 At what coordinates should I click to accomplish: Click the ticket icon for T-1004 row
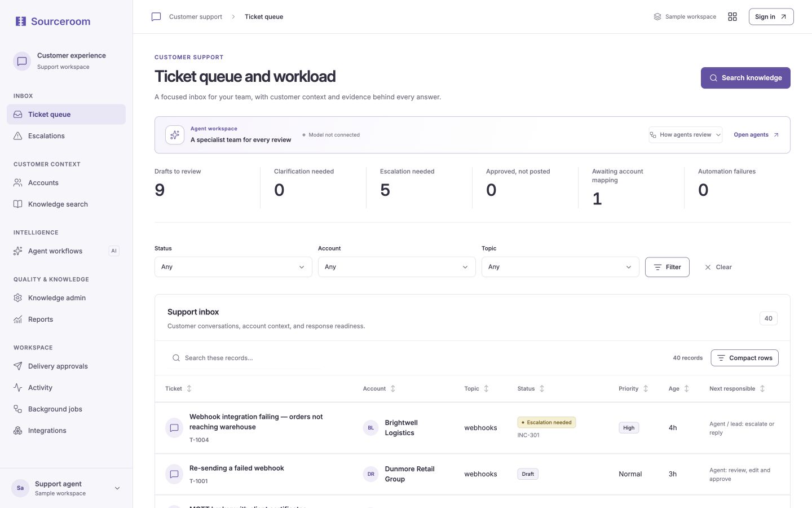click(174, 428)
